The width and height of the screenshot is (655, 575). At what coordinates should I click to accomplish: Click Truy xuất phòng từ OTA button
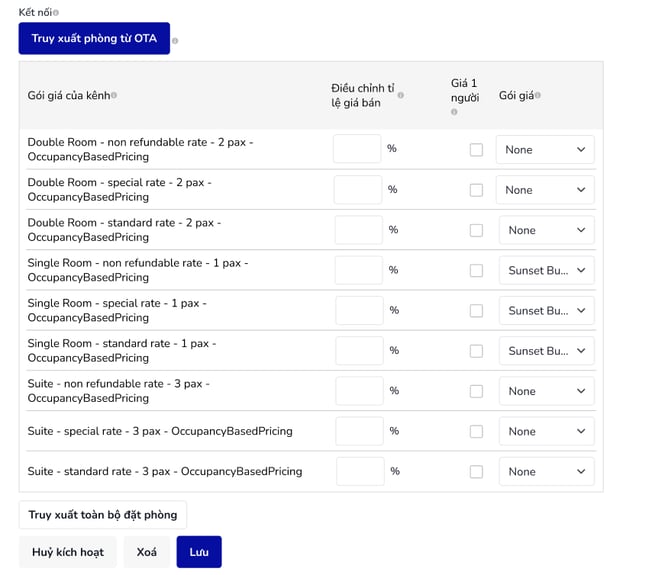(x=94, y=38)
